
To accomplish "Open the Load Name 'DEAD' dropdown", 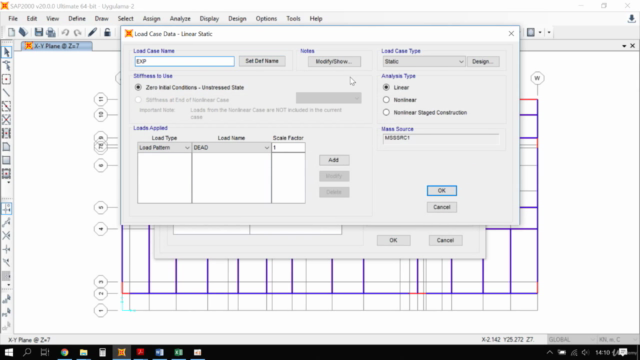I will pos(231,147).
